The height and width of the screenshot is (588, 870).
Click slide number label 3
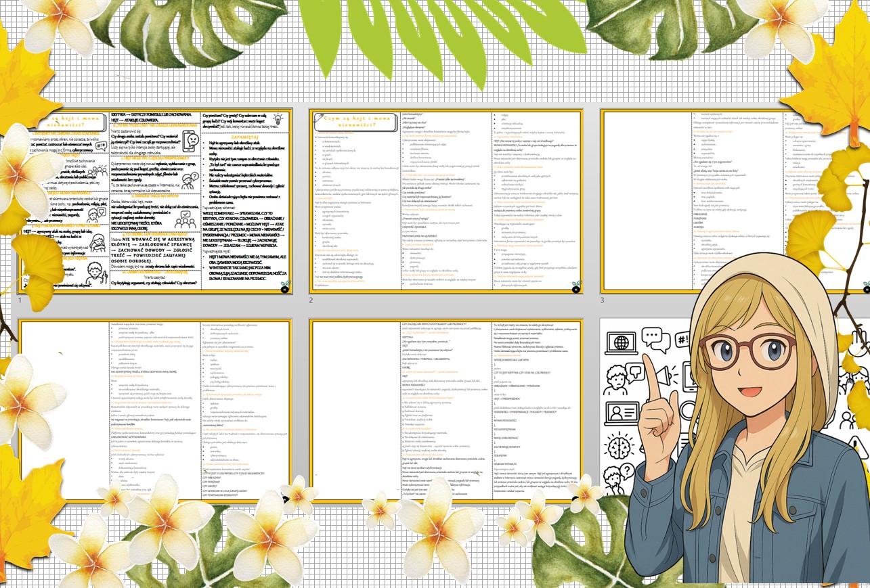[603, 300]
